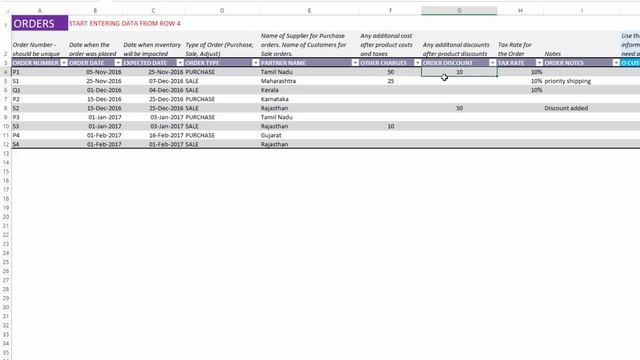This screenshot has width=640, height=360.
Task: Select order date 05-Nov-2016 cell
Action: (95, 72)
